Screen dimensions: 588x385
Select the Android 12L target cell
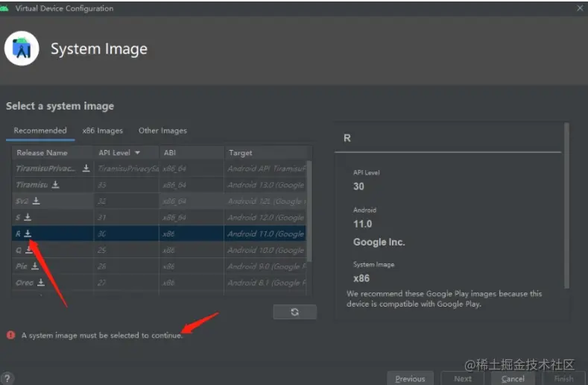point(265,201)
